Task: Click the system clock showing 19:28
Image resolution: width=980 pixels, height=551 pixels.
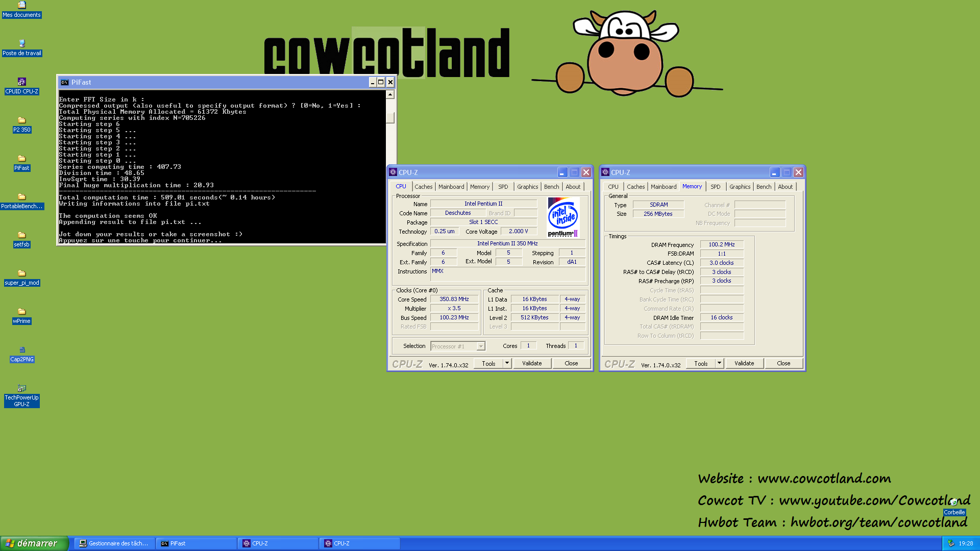Action: (x=966, y=543)
